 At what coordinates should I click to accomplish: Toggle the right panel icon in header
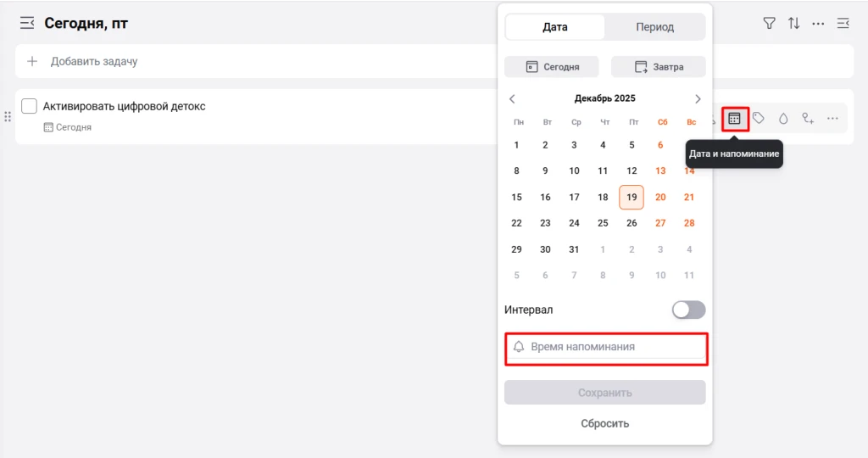click(x=843, y=24)
